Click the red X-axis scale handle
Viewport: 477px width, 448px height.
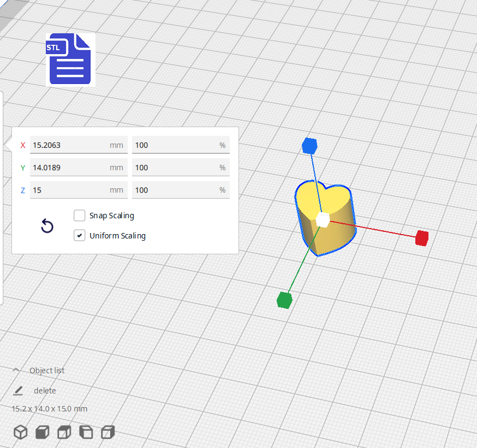pyautogui.click(x=421, y=238)
